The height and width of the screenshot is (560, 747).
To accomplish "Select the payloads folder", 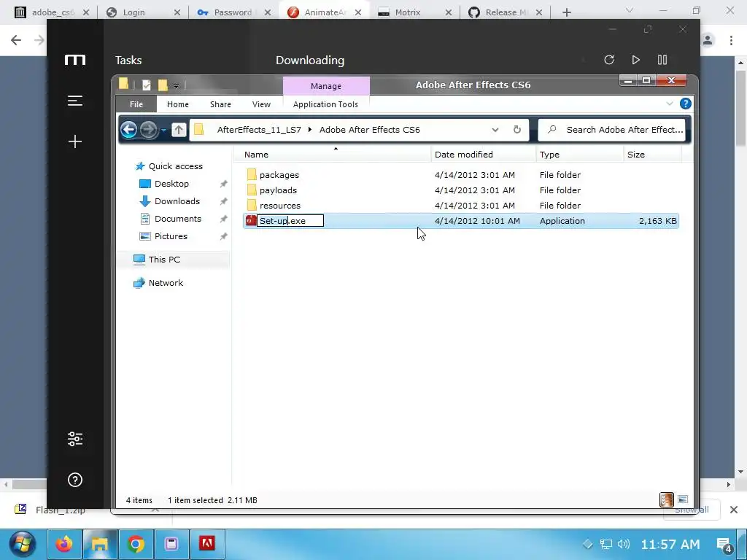I will click(278, 190).
